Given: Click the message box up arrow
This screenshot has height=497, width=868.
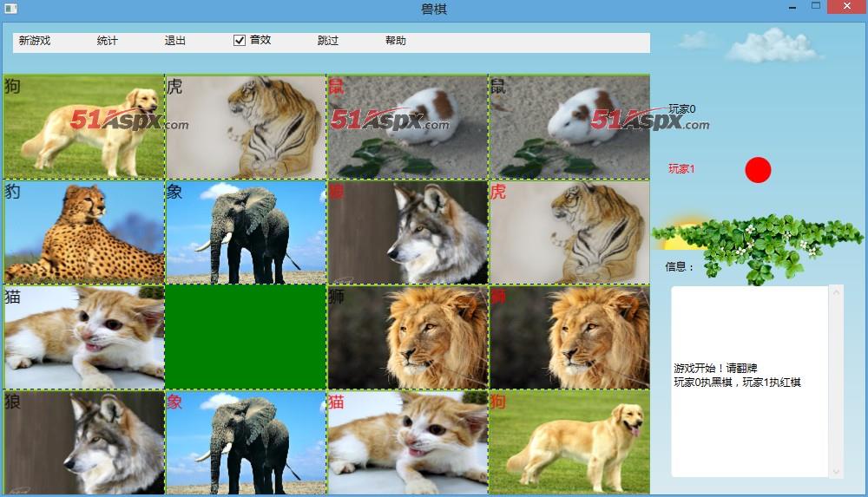Looking at the screenshot, I should 836,292.
